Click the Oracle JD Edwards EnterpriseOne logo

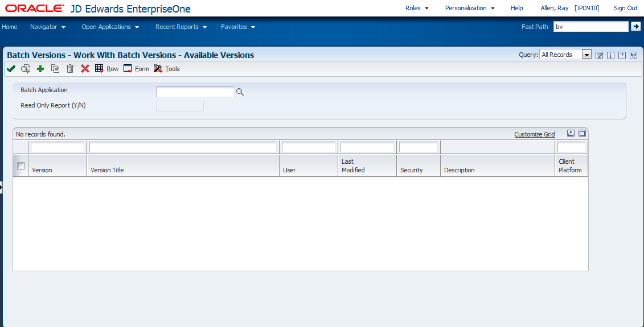98,8
